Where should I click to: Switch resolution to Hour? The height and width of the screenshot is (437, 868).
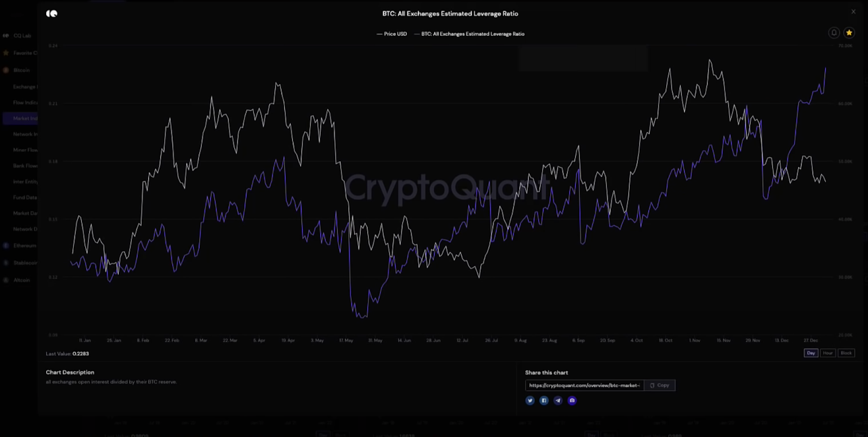(x=828, y=353)
